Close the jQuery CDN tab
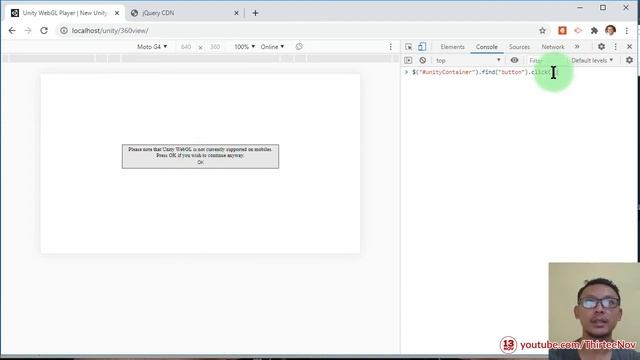 236,13
